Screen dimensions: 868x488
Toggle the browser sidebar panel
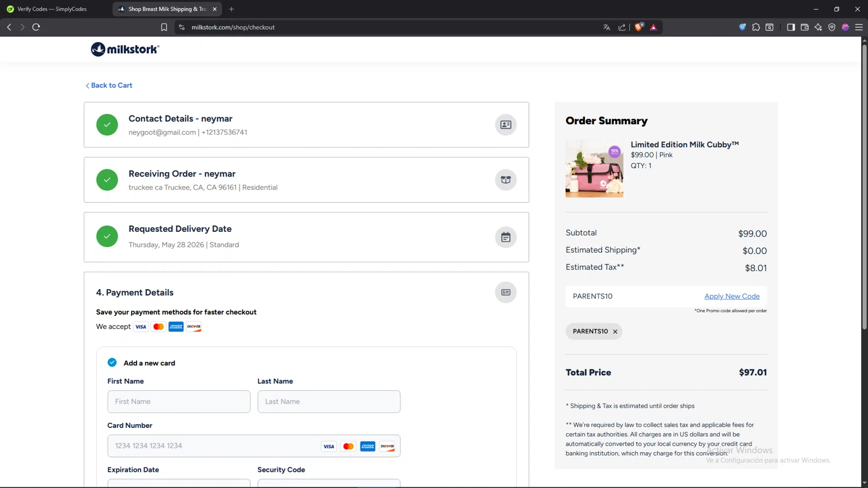click(791, 27)
